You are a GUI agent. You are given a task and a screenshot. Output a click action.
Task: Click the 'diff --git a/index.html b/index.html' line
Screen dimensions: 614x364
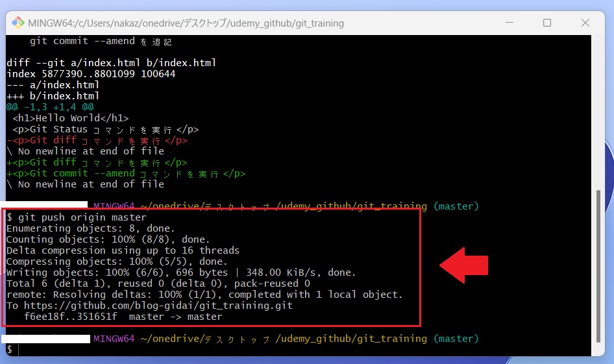[x=111, y=63]
